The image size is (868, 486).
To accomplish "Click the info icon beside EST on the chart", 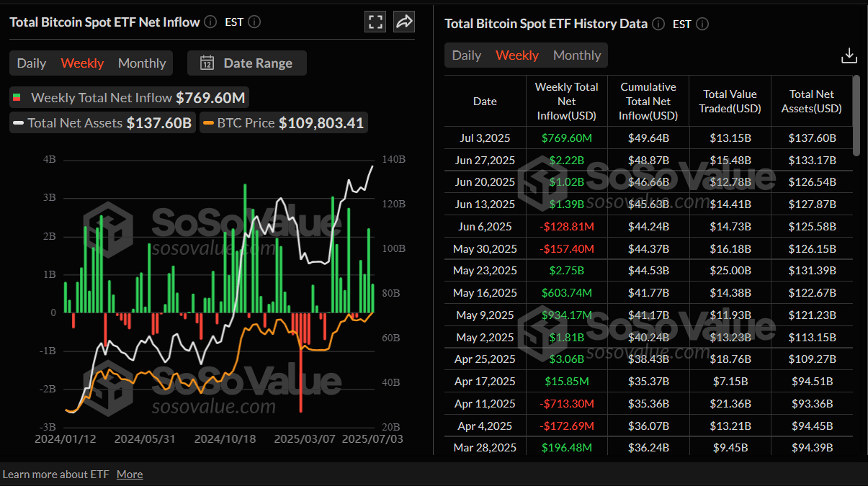I will coord(254,22).
